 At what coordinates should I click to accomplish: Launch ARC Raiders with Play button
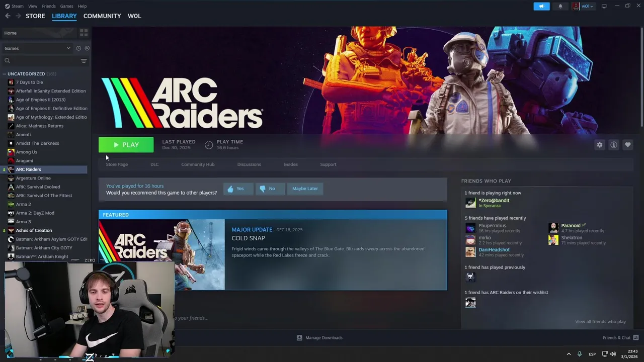coord(126,145)
